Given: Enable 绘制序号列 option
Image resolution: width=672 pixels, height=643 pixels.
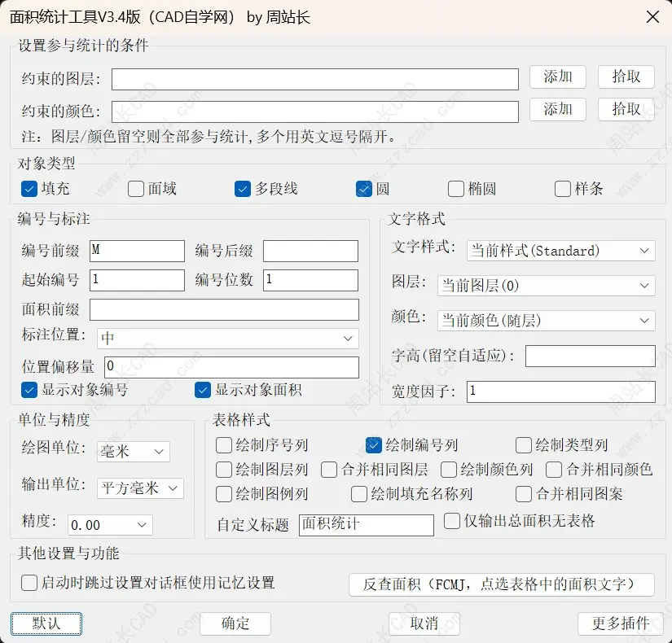Looking at the screenshot, I should [224, 445].
